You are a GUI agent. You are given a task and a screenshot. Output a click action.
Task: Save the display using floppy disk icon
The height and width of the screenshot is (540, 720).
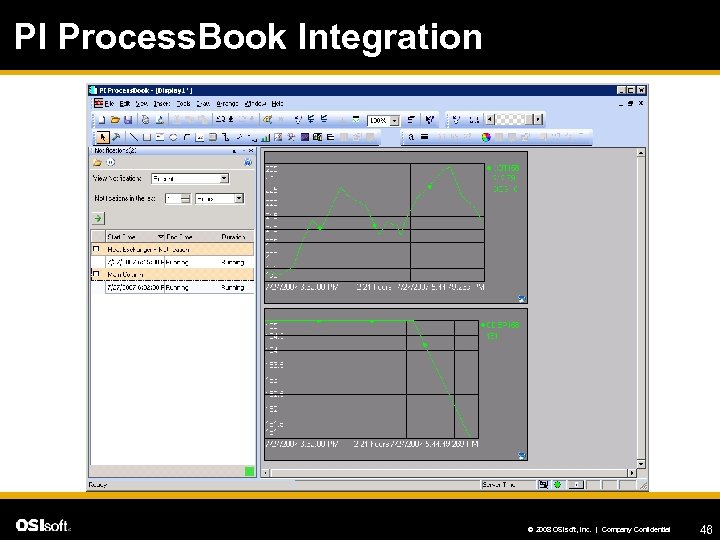click(x=128, y=120)
